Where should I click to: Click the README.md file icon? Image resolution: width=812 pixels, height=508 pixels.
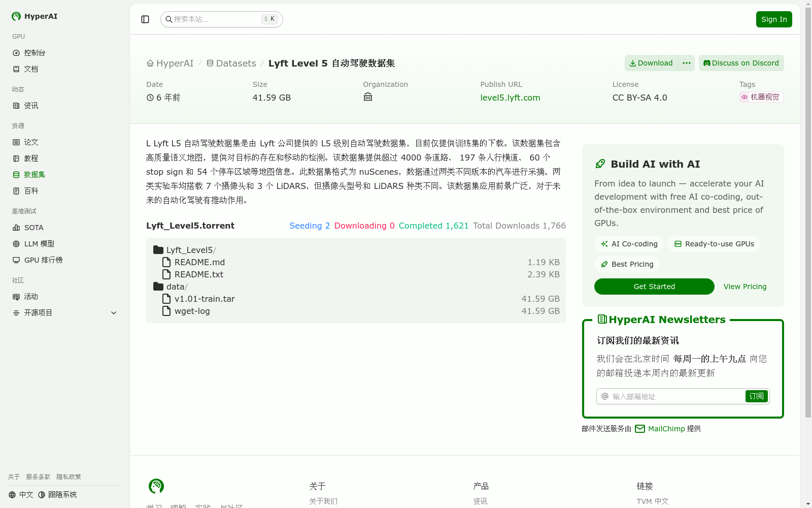(166, 262)
